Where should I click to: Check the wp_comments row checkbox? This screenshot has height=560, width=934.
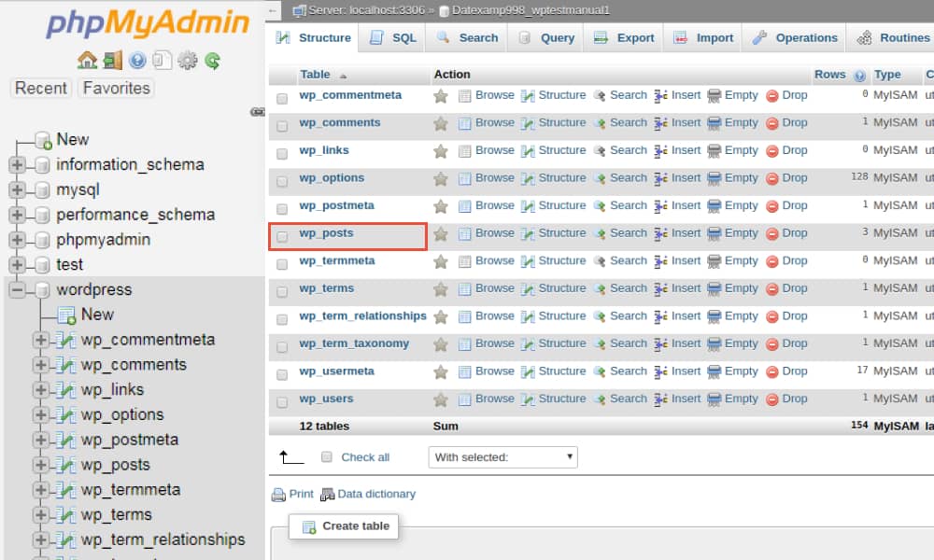pyautogui.click(x=282, y=126)
